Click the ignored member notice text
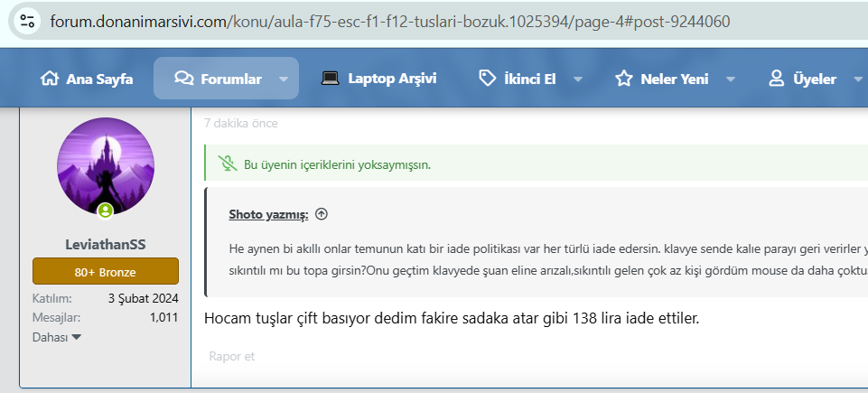This screenshot has height=393, width=868. [x=337, y=164]
